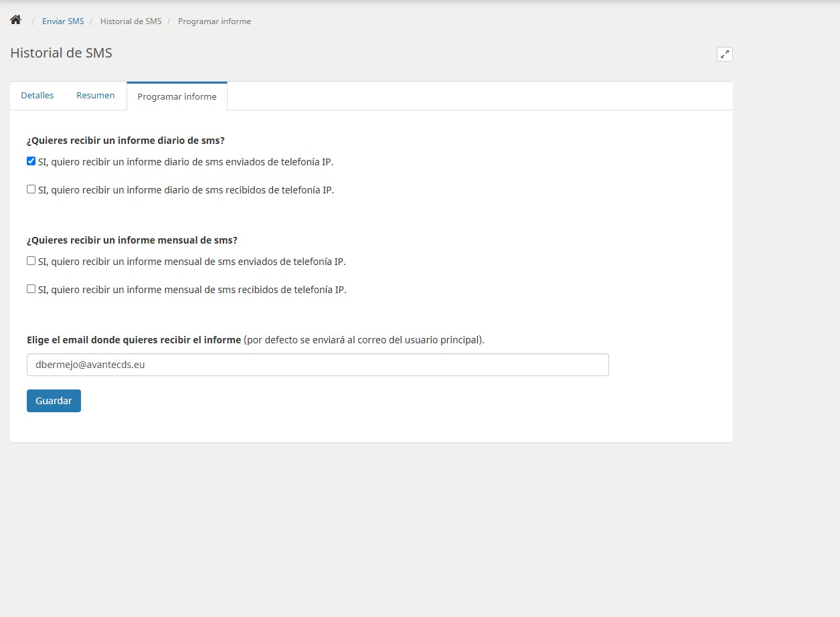Click the label text for informe diario enviados
Image resolution: width=840 pixels, height=617 pixels.
coord(185,162)
